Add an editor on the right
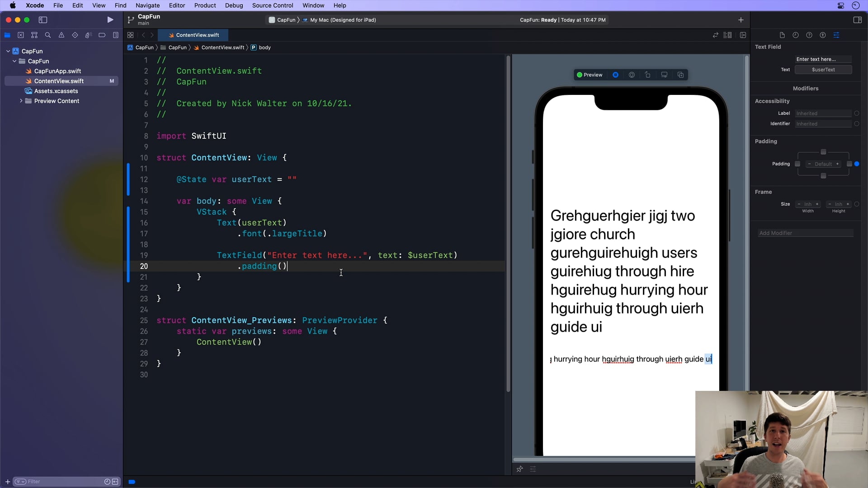The image size is (868, 488). (x=743, y=35)
